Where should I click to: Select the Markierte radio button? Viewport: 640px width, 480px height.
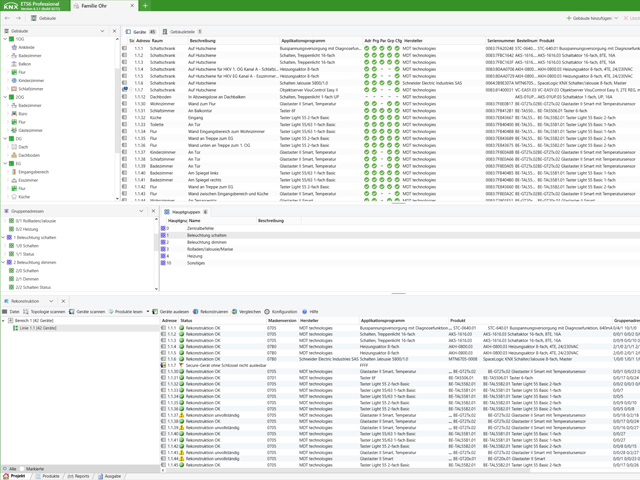click(x=23, y=468)
